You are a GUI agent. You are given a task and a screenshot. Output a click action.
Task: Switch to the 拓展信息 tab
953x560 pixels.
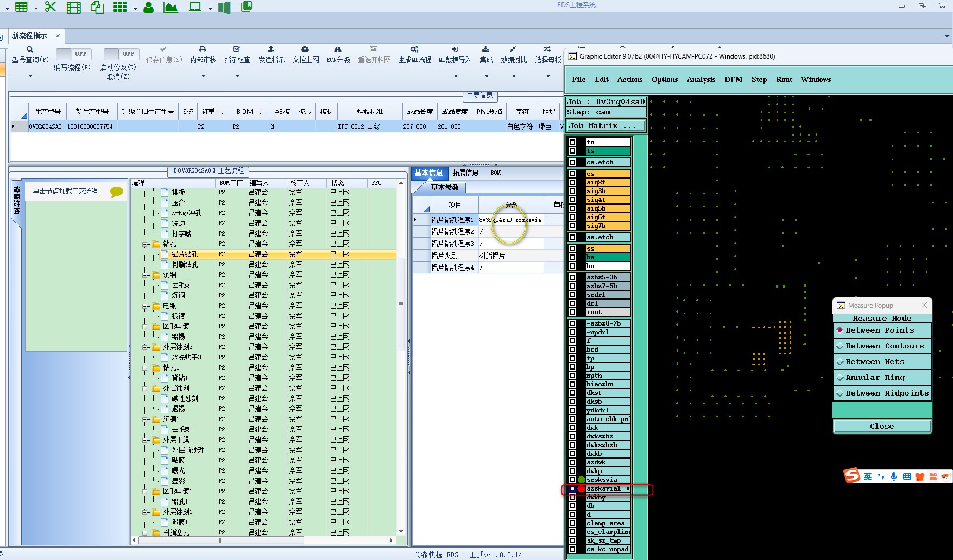tap(465, 173)
